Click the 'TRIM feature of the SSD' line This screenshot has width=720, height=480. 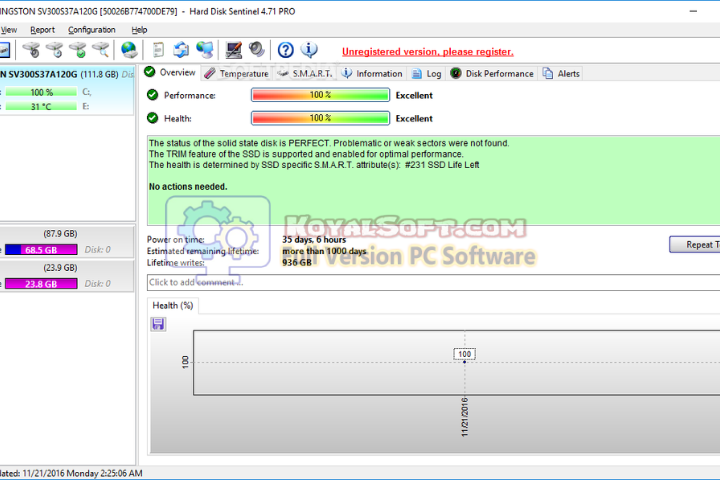coord(306,154)
